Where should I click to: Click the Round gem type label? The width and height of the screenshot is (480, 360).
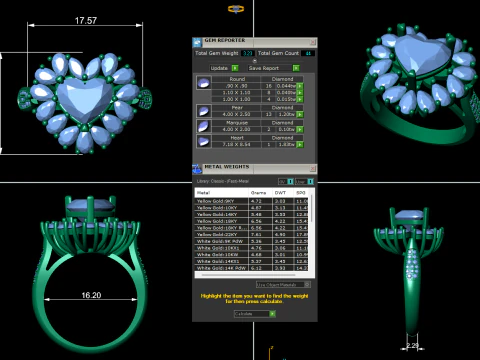[237, 79]
